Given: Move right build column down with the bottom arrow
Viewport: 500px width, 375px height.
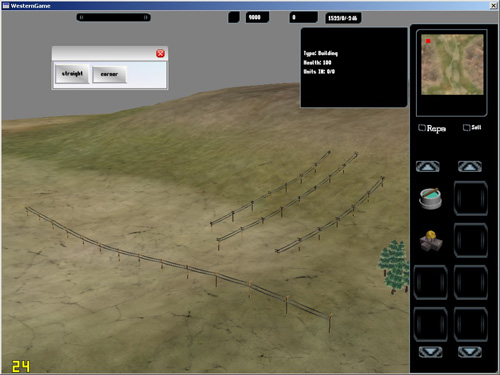Looking at the screenshot, I should [470, 352].
